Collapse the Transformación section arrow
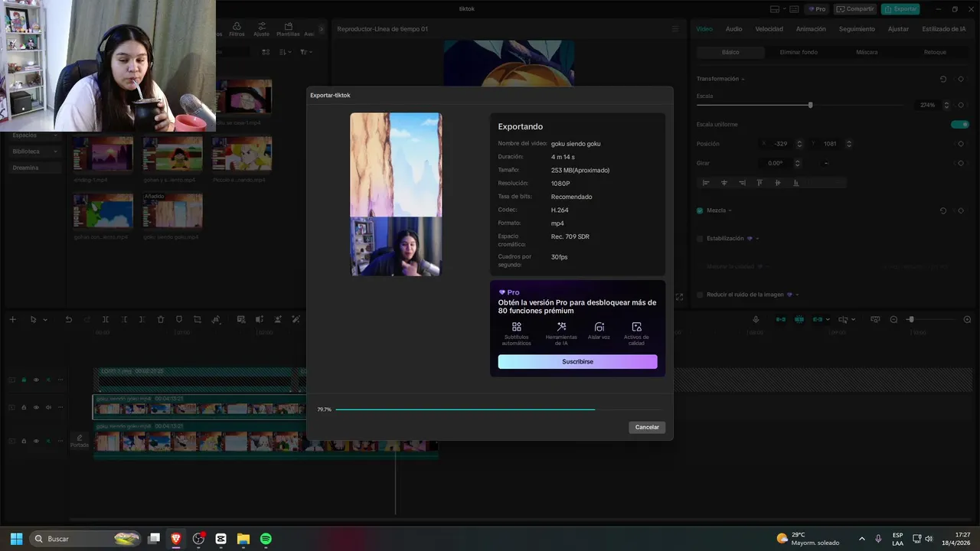980x551 pixels. [x=743, y=79]
